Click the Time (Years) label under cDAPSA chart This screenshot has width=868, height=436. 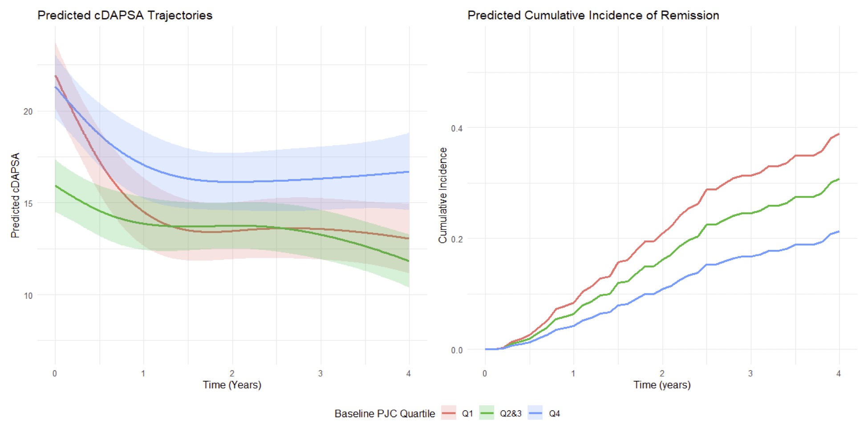(x=232, y=385)
